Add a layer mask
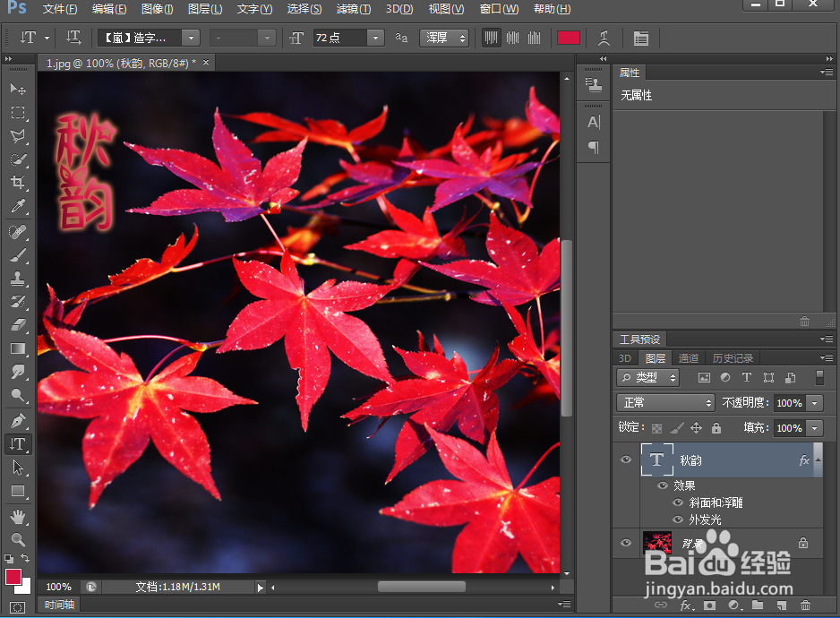 [x=710, y=605]
